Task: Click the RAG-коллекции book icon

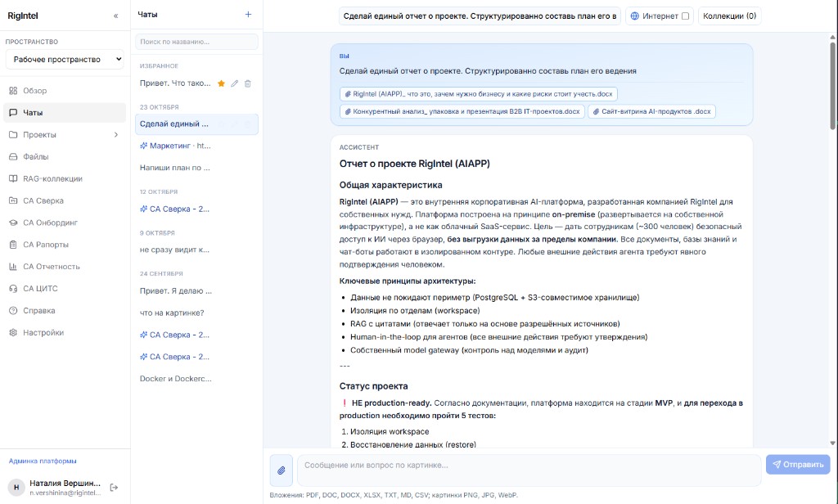Action: [13, 178]
